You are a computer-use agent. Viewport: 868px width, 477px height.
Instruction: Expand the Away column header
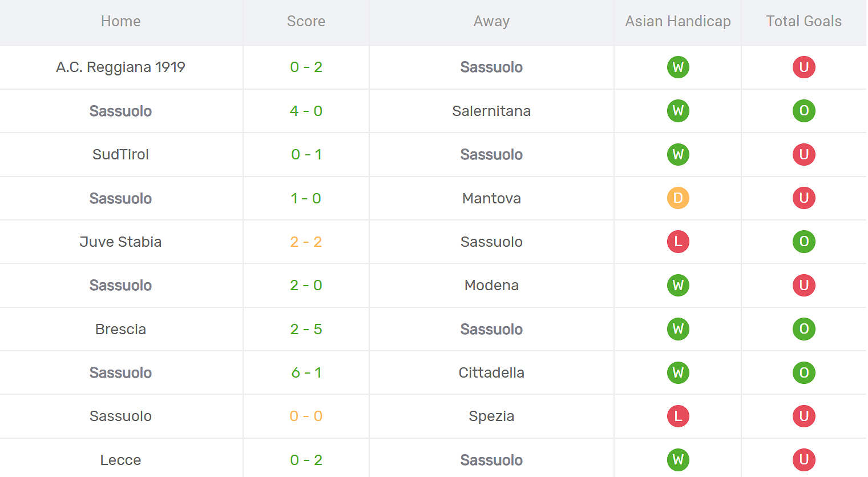(x=491, y=21)
